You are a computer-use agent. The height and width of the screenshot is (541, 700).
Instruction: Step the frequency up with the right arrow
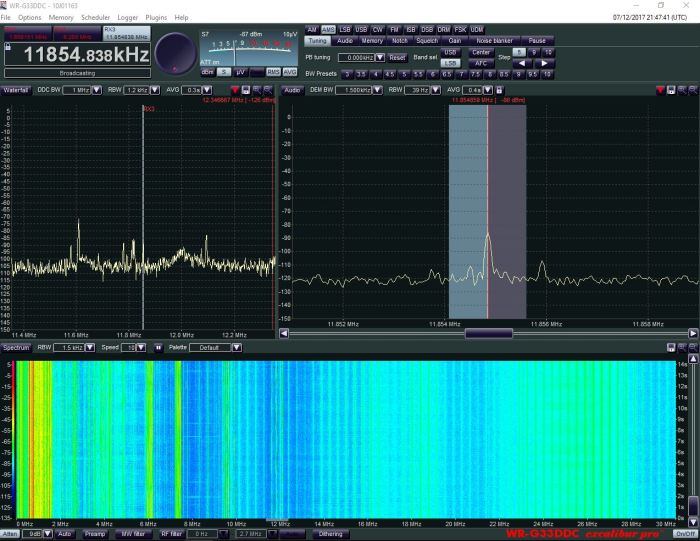pos(546,63)
